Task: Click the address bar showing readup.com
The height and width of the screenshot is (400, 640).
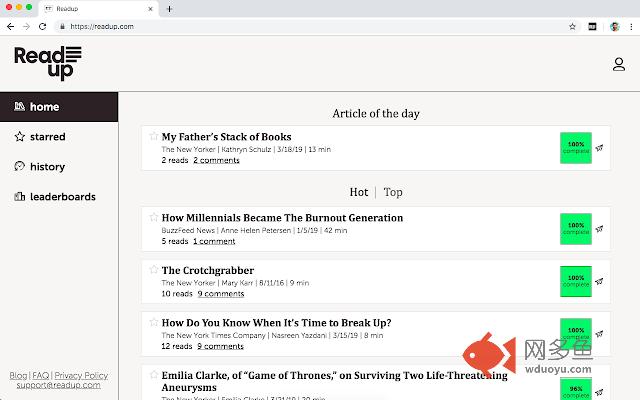Action: [x=318, y=27]
